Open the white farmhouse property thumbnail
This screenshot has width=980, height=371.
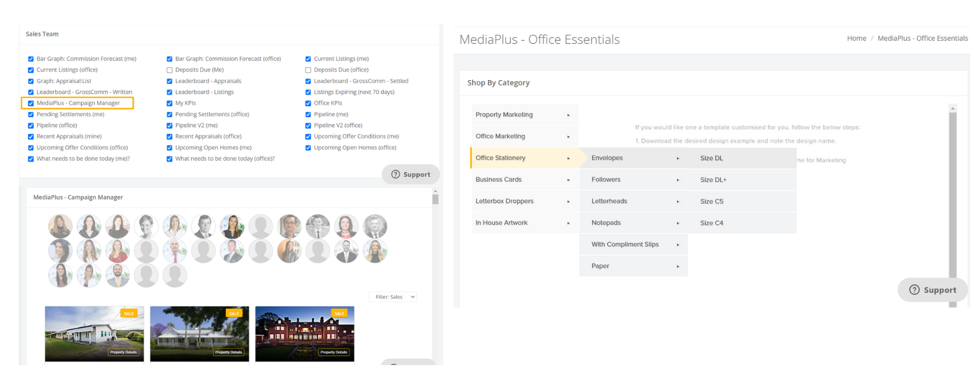[x=94, y=334]
